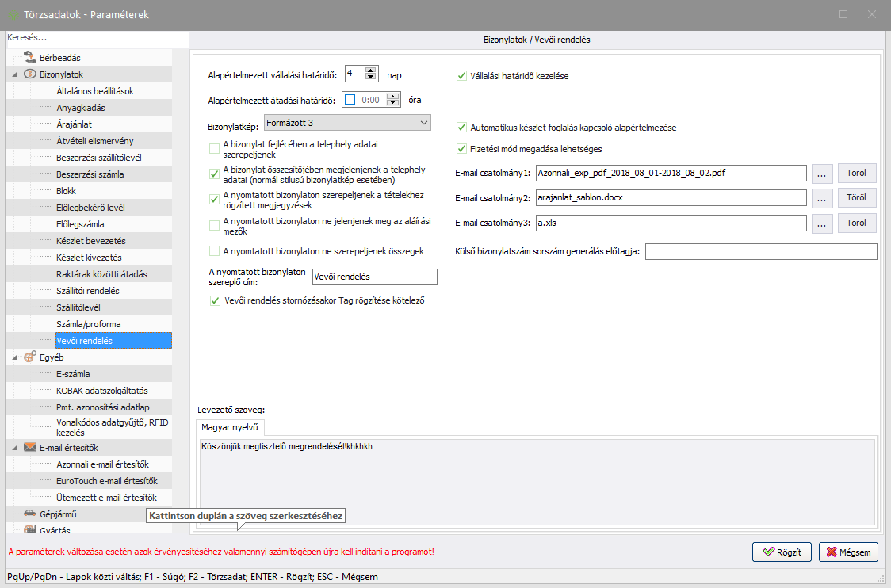Screen dimensions: 891x588
Task: Browse file for E-mail csatolmány3
Action: (x=822, y=223)
